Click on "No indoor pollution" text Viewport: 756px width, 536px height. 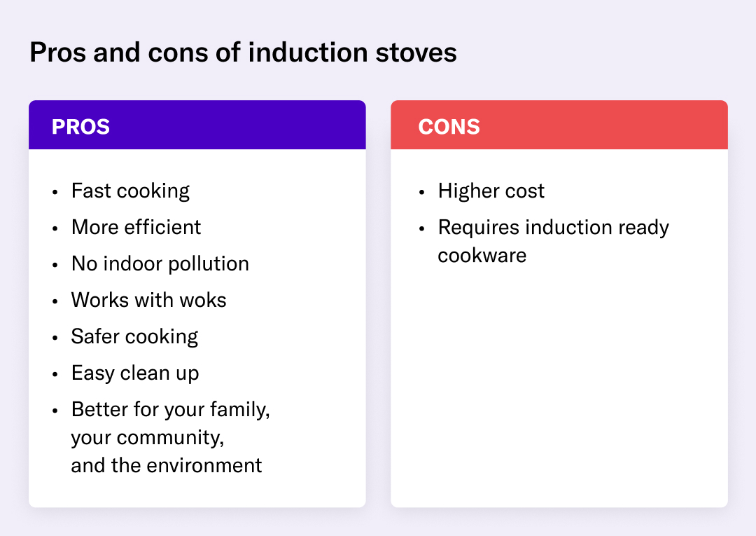[x=160, y=264]
